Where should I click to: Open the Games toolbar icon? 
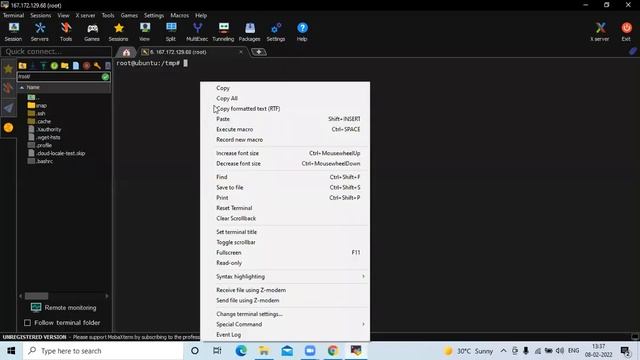92,32
